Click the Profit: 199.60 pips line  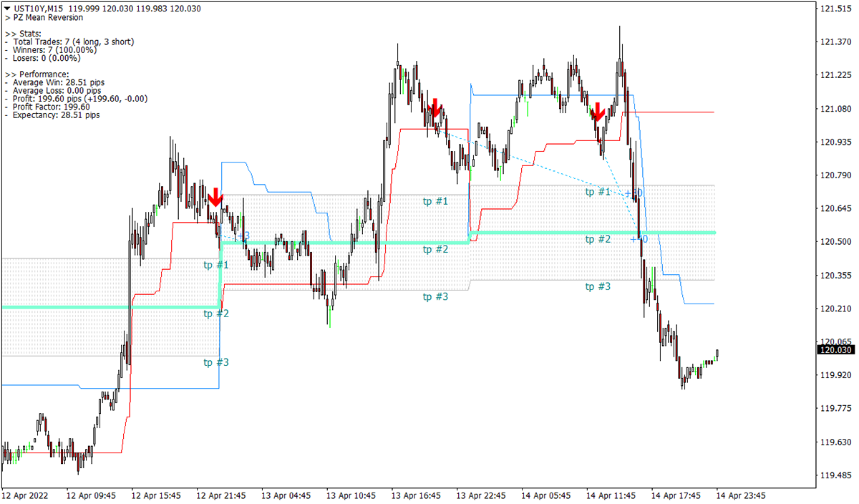(x=76, y=99)
